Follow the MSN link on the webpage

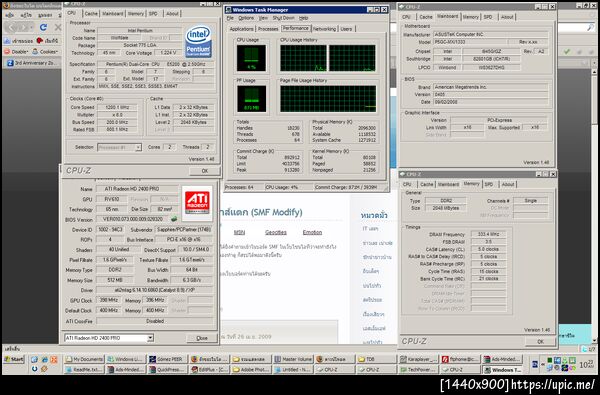point(239,232)
